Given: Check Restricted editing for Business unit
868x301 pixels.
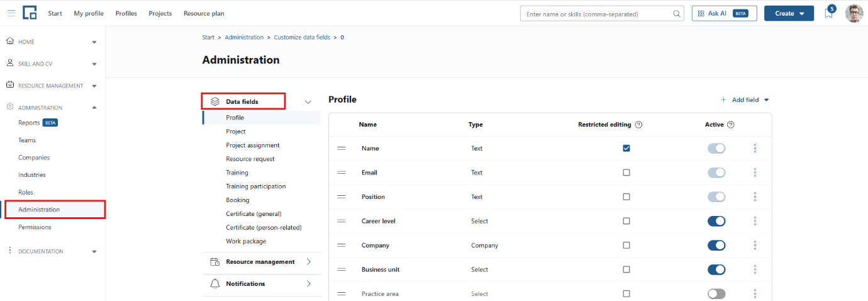Looking at the screenshot, I should [626, 270].
